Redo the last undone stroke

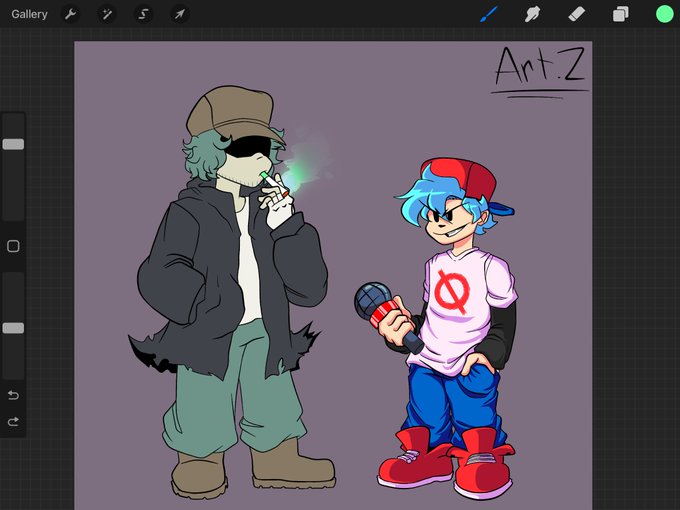[13, 422]
